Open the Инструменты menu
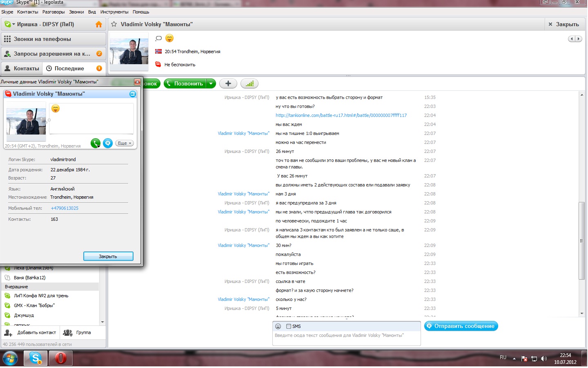The image size is (588, 368). 114,12
